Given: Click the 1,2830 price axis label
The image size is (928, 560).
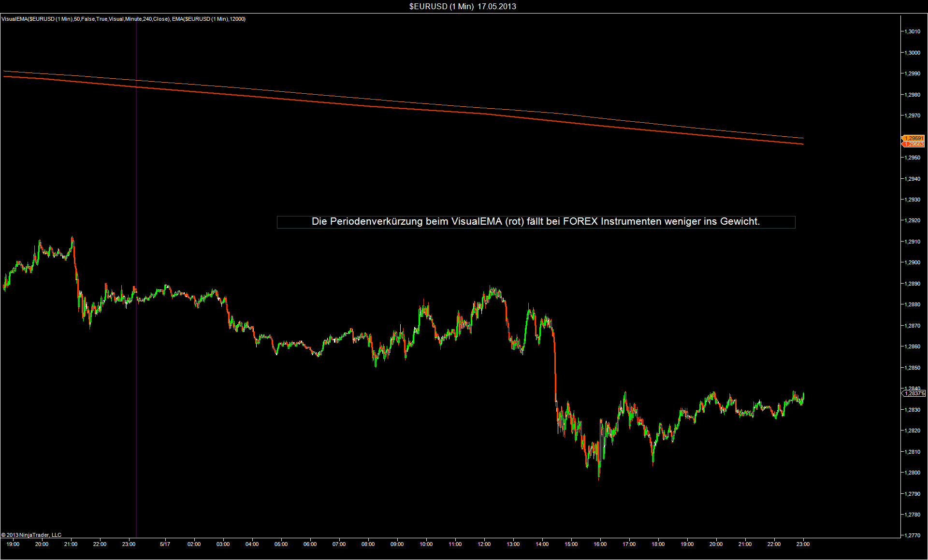Looking at the screenshot, I should click(913, 410).
